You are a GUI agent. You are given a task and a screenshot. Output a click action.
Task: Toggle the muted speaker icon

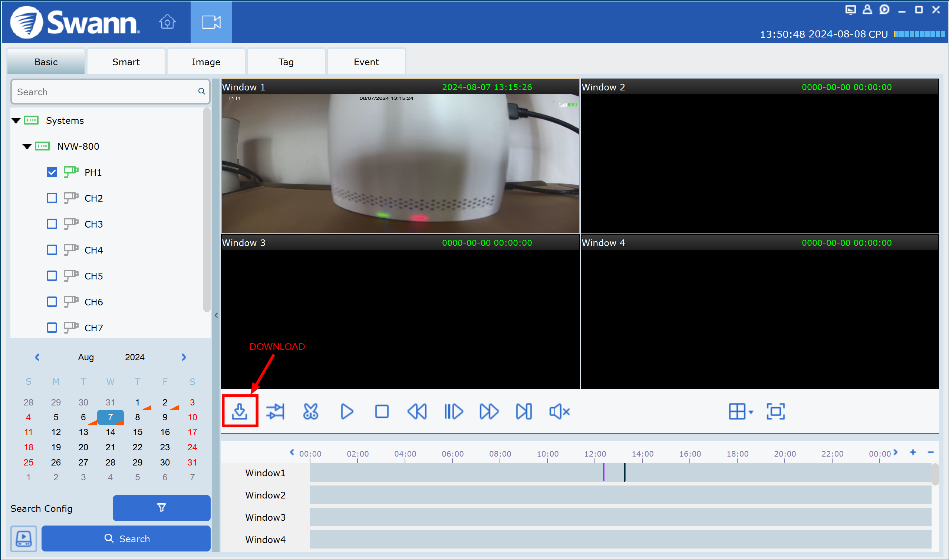click(560, 411)
